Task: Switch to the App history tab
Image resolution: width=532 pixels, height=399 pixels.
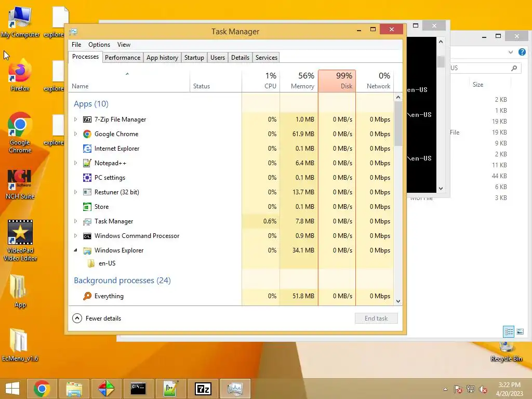Action: (x=162, y=58)
